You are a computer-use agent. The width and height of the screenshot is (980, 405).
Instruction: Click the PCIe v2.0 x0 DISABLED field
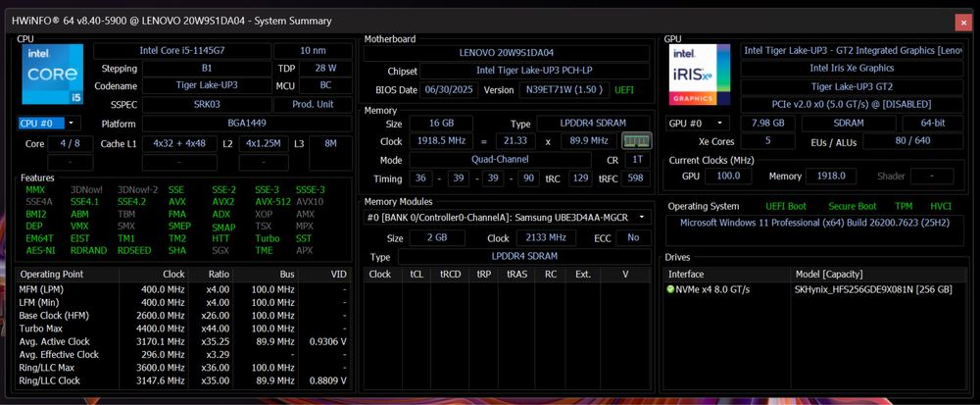pyautogui.click(x=852, y=104)
